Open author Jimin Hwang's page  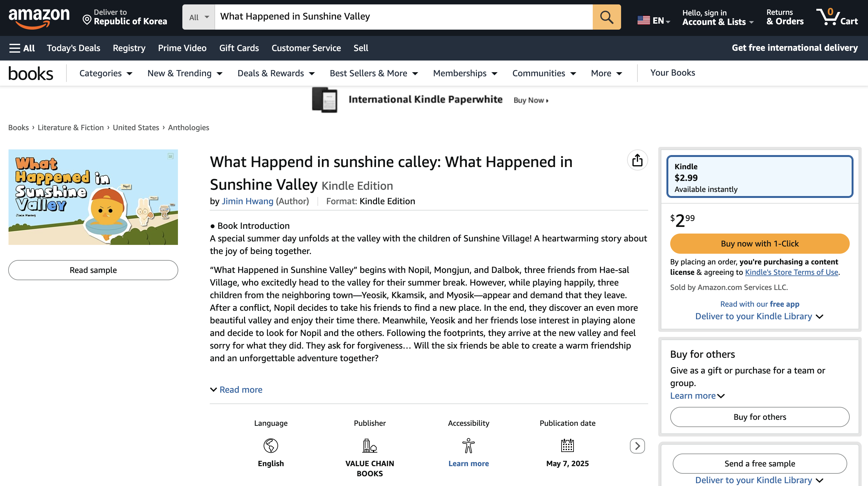click(x=247, y=201)
